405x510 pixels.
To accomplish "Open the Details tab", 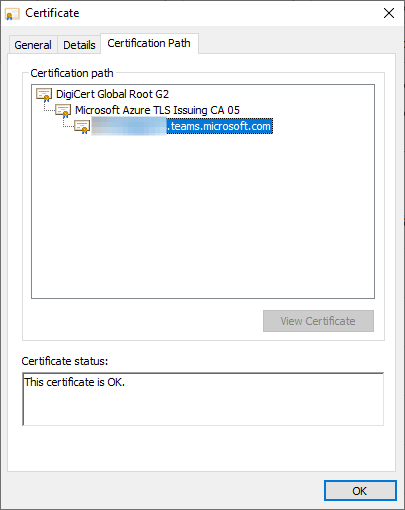I will point(79,45).
